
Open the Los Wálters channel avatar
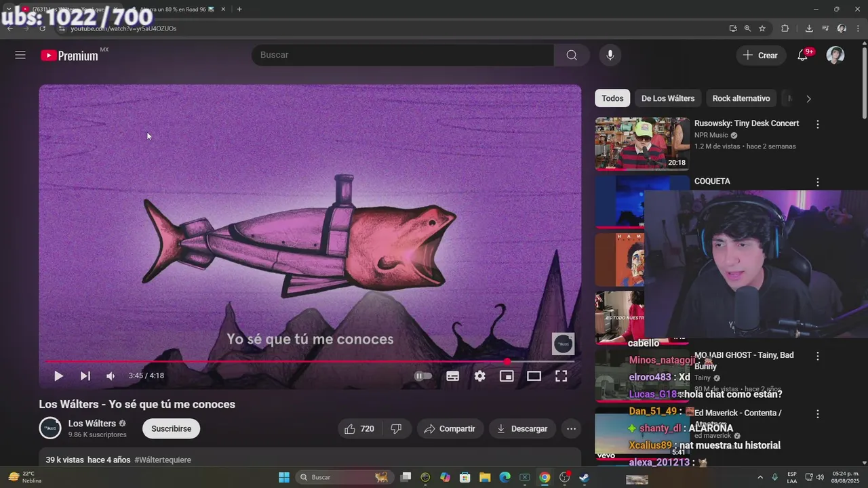point(50,428)
